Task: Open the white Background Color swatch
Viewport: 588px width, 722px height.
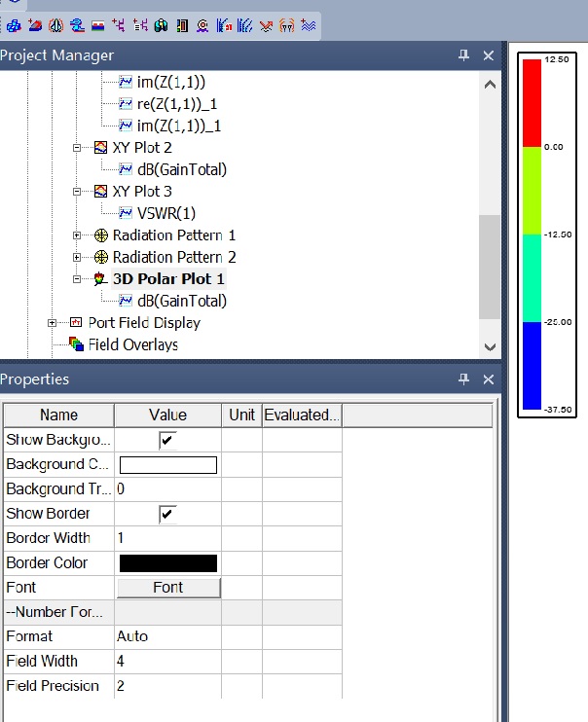Action: (x=168, y=465)
